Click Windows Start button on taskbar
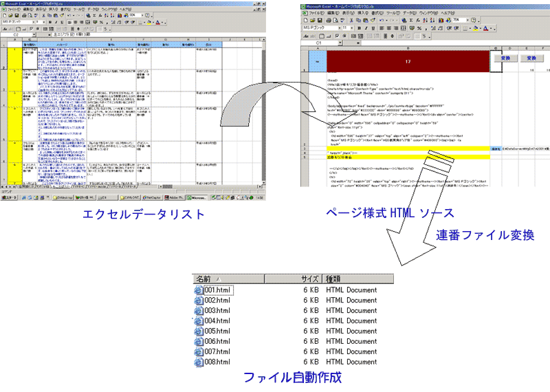The width and height of the screenshot is (550, 392). [9, 198]
